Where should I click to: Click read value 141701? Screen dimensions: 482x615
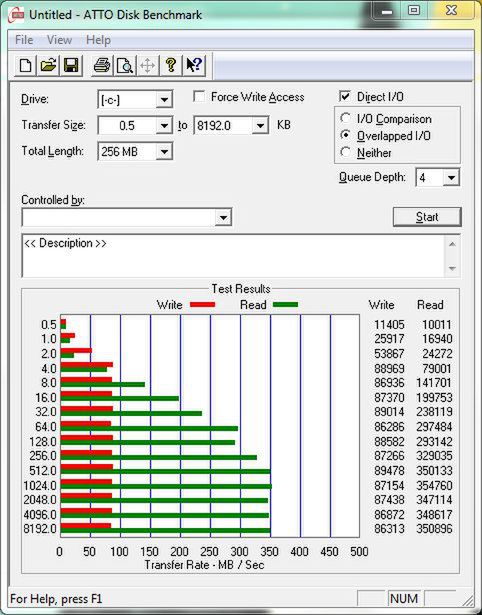[x=434, y=383]
